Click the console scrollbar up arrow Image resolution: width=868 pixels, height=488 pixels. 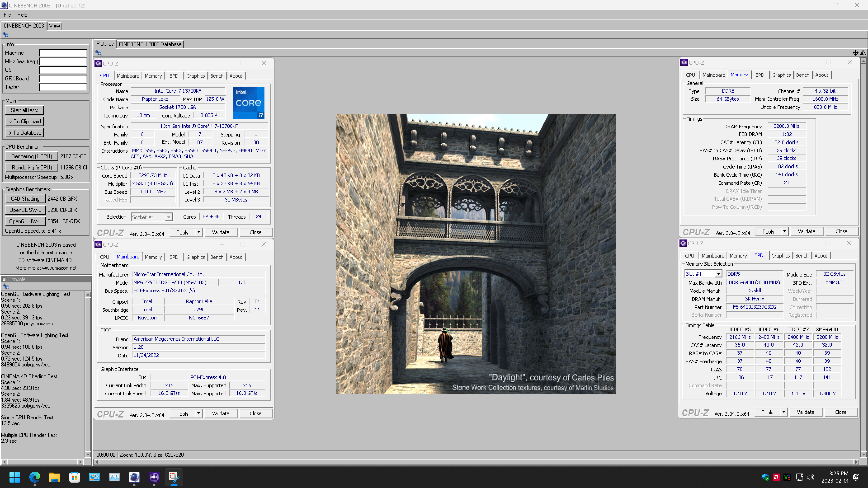coord(88,294)
